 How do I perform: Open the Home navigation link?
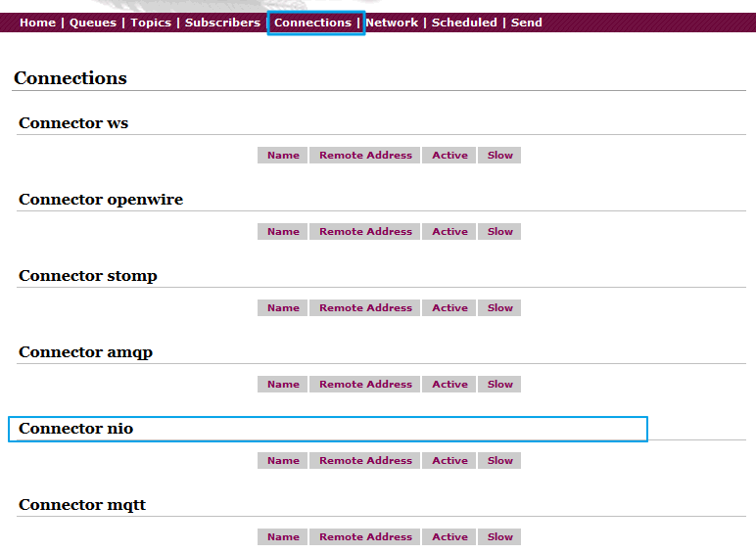[37, 23]
